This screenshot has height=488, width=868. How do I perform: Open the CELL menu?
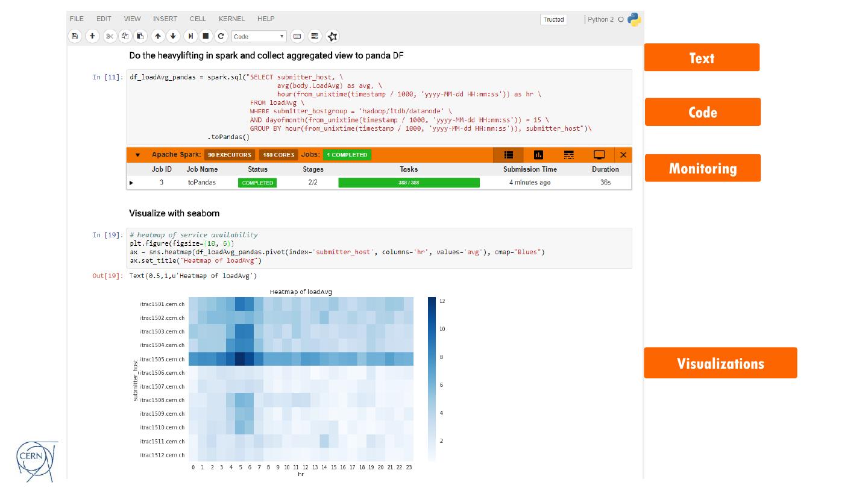(197, 19)
